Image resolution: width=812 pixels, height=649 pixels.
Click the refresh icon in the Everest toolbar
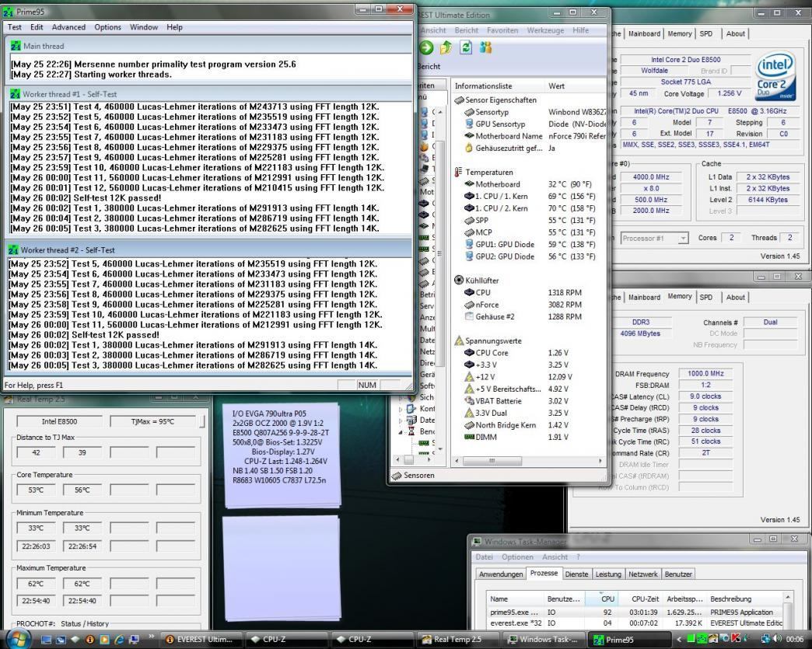466,47
